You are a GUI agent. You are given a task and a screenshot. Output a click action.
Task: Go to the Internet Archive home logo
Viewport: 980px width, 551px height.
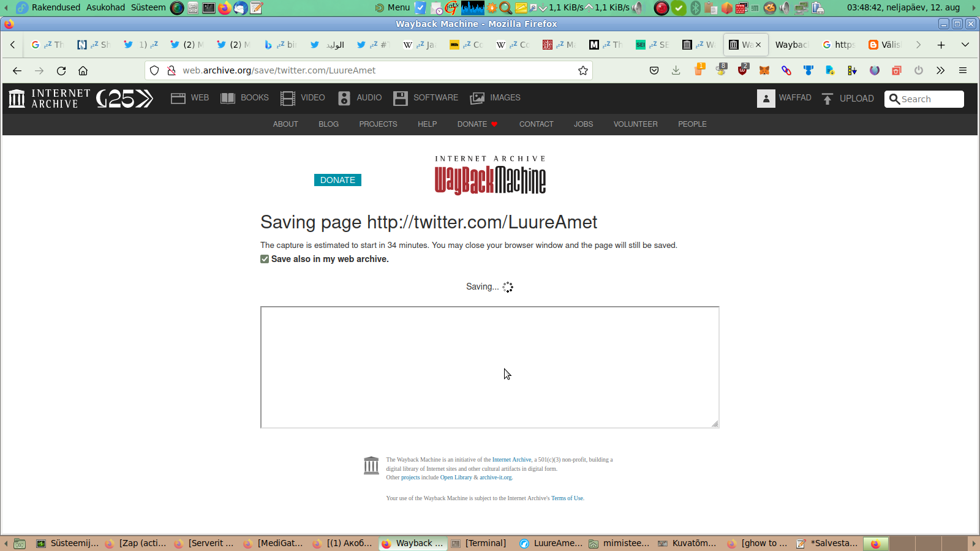point(50,99)
